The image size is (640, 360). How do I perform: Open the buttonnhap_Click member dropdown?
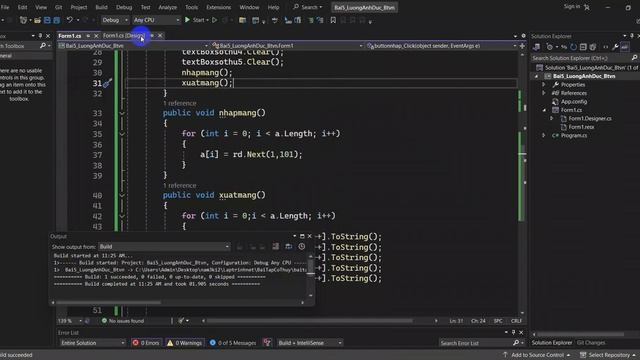tap(442, 46)
